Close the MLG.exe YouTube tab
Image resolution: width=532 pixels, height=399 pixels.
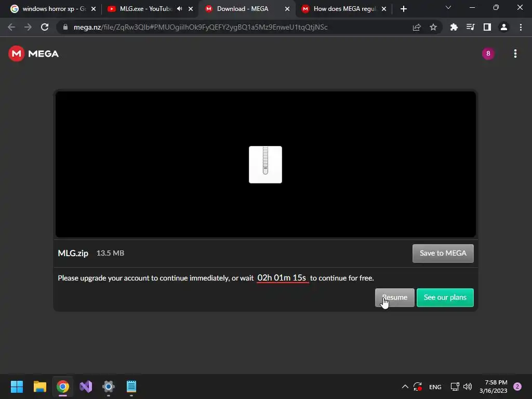pos(191,9)
